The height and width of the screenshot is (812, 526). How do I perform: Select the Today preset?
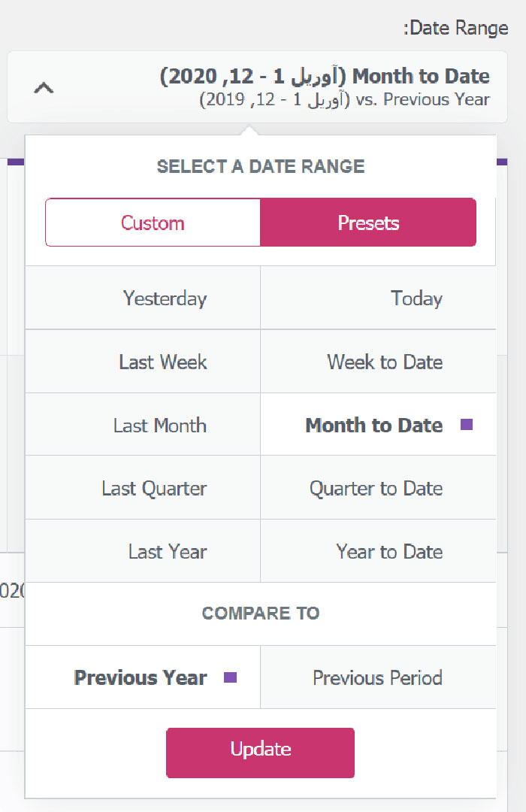tap(379, 298)
